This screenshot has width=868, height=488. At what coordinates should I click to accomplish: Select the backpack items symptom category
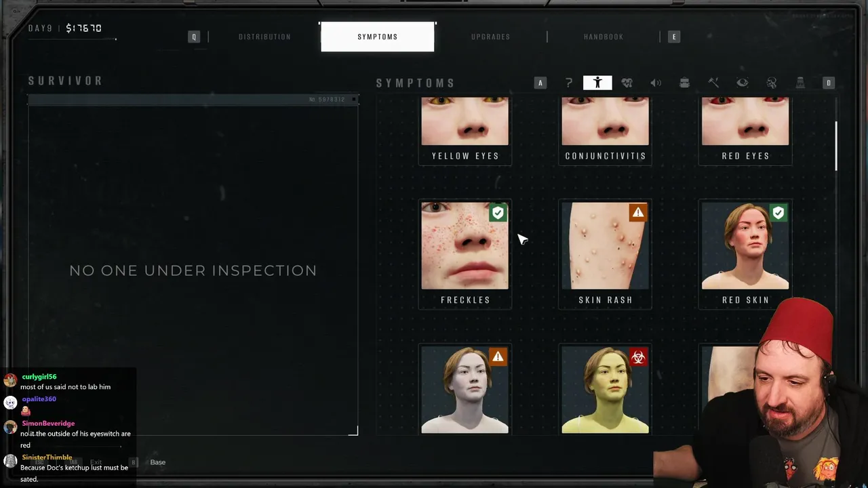[684, 83]
